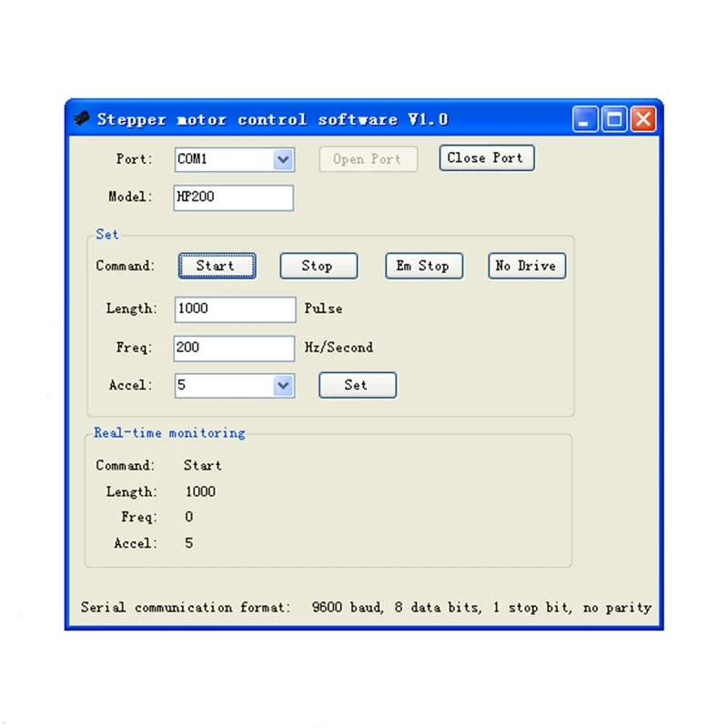The image size is (728, 728).
Task: Focus the Model field containing HP200
Action: pos(234,197)
